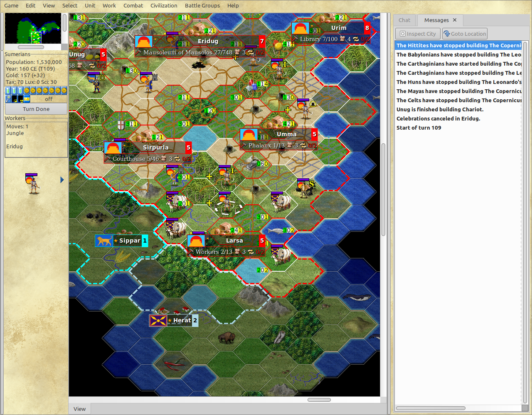This screenshot has height=415, width=532.
Task: Switch to the Chat tab
Action: tap(404, 20)
